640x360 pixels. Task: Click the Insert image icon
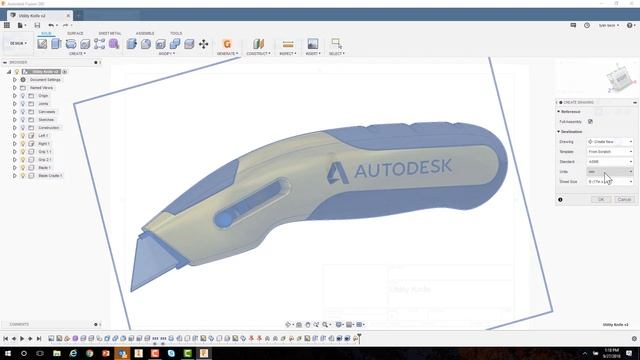point(313,44)
